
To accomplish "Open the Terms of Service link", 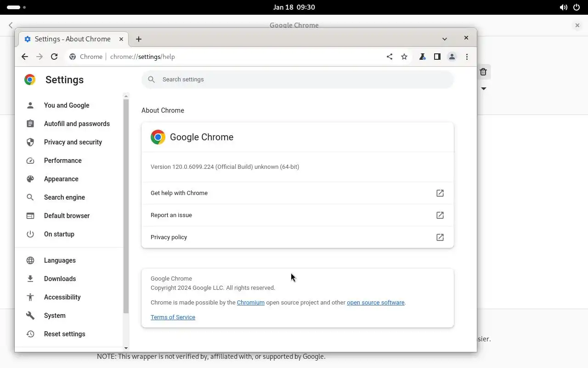I will (x=173, y=317).
